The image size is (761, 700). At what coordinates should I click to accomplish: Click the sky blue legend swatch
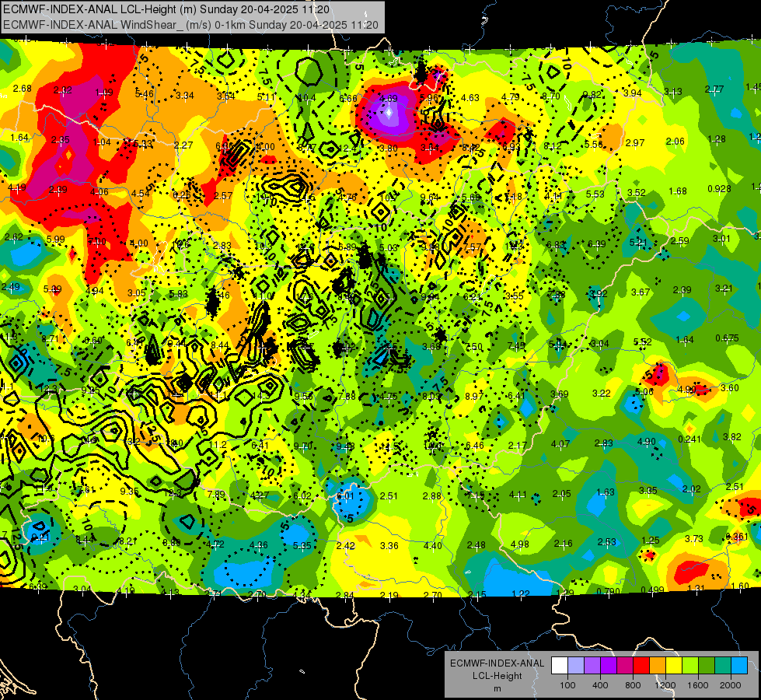(x=739, y=666)
